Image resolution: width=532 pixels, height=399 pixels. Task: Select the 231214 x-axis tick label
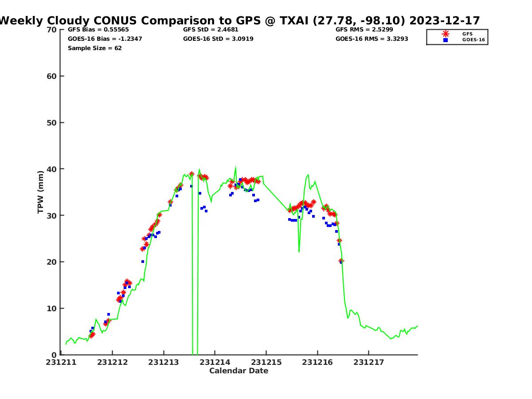[x=215, y=362]
